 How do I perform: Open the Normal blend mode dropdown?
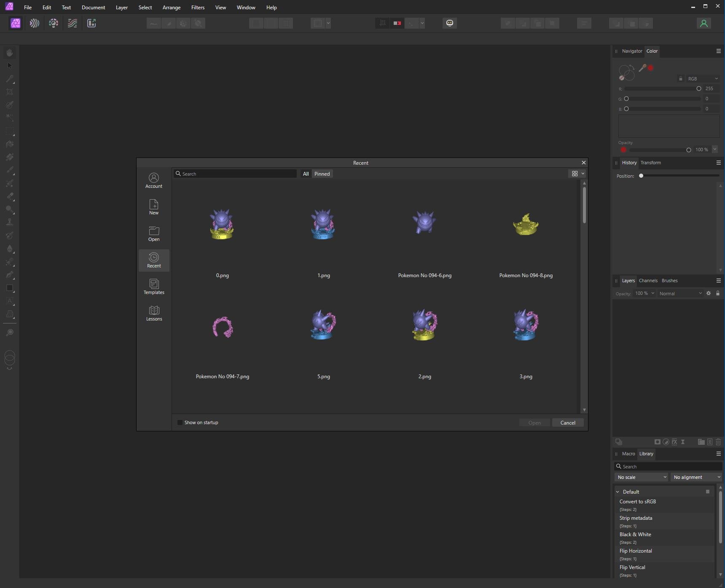click(x=680, y=293)
